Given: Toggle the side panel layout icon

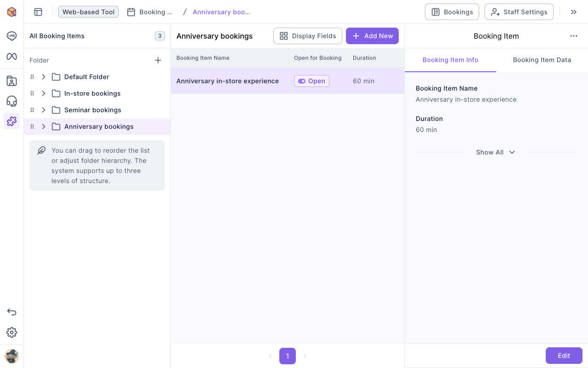Looking at the screenshot, I should [38, 12].
